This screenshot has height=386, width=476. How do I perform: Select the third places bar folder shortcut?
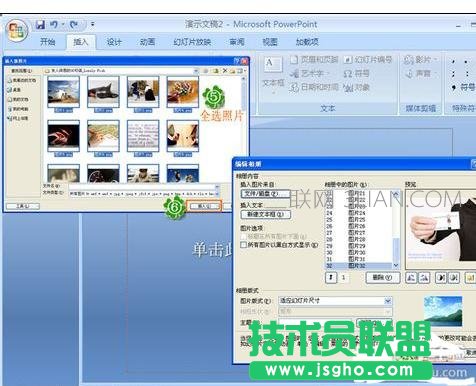click(x=19, y=99)
